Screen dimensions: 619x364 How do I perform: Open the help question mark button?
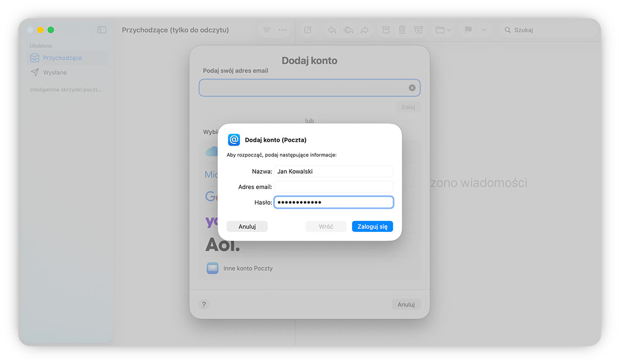pos(204,304)
